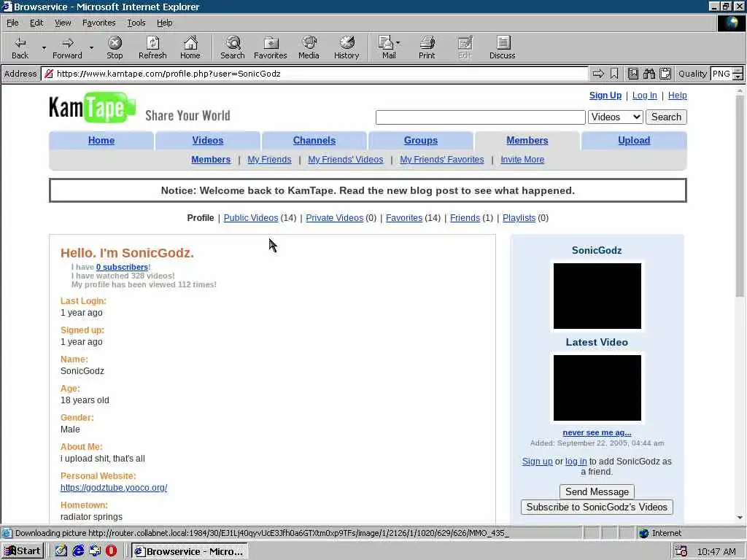This screenshot has width=747, height=560.
Task: Click the bookmark icon beside the address bar
Action: [614, 74]
